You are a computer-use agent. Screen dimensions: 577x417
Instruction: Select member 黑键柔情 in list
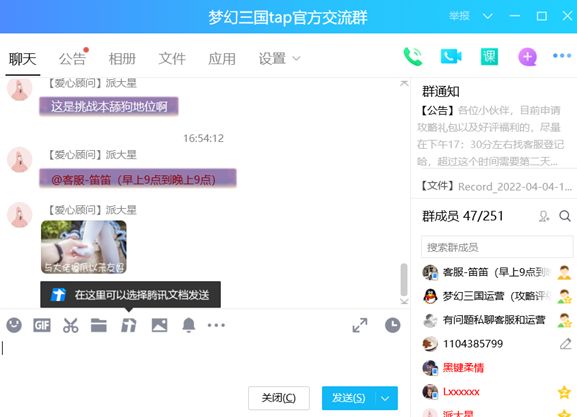click(x=497, y=368)
